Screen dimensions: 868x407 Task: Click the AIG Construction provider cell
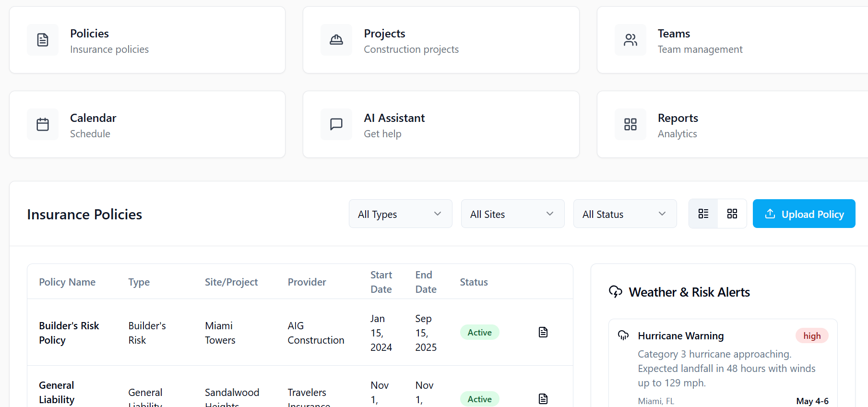click(316, 333)
